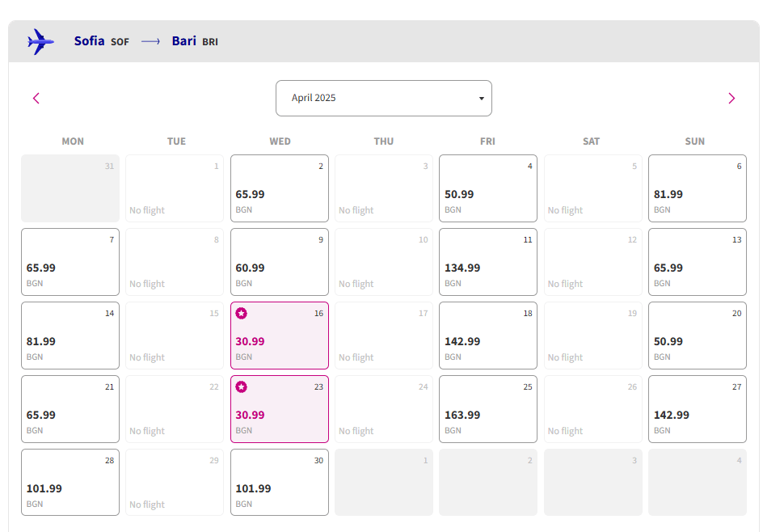Click the April 9 date cell
763x532 pixels.
click(280, 262)
